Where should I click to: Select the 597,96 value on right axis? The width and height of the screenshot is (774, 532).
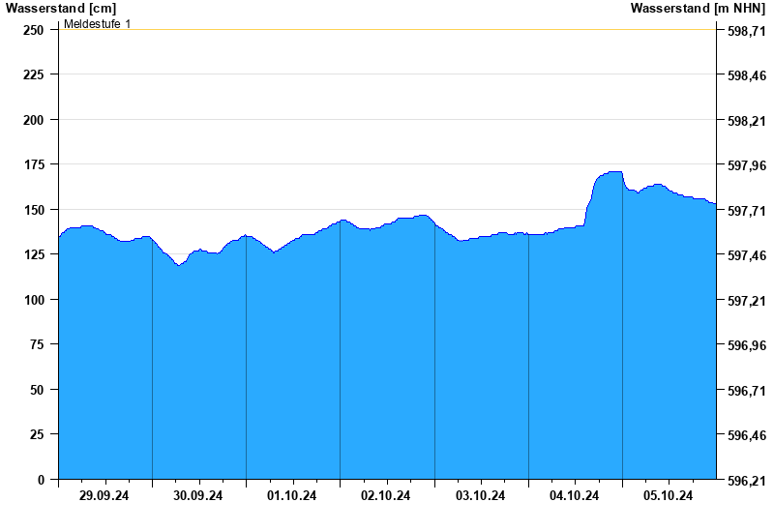coord(746,165)
